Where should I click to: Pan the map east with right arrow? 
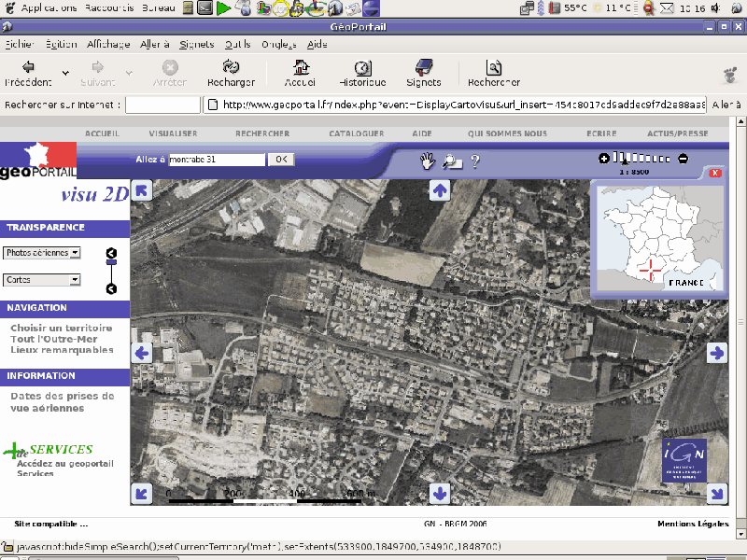pos(717,353)
